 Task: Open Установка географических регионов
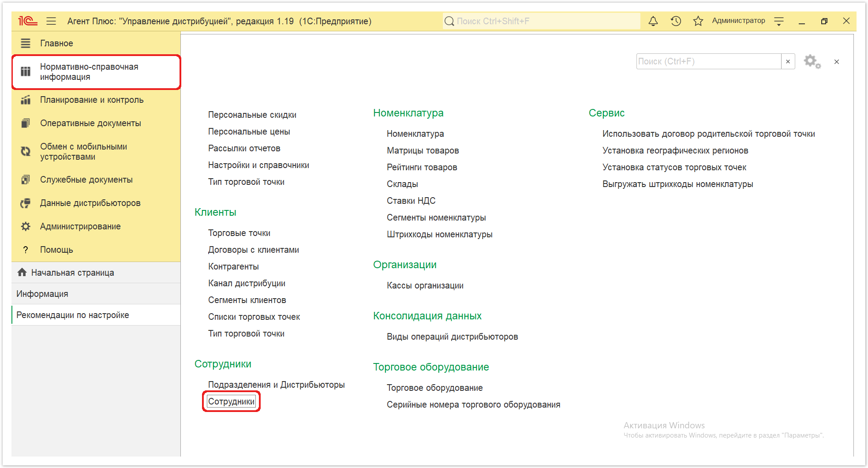(675, 150)
